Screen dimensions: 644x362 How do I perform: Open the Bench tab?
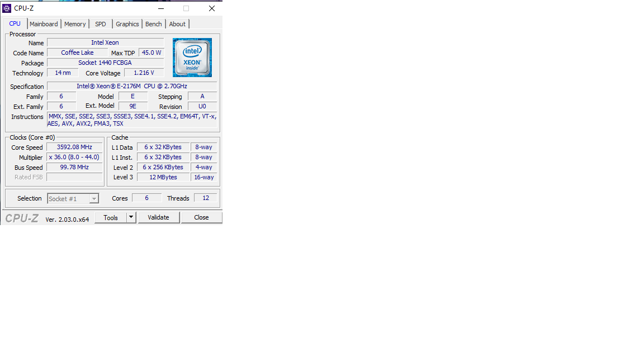point(154,24)
